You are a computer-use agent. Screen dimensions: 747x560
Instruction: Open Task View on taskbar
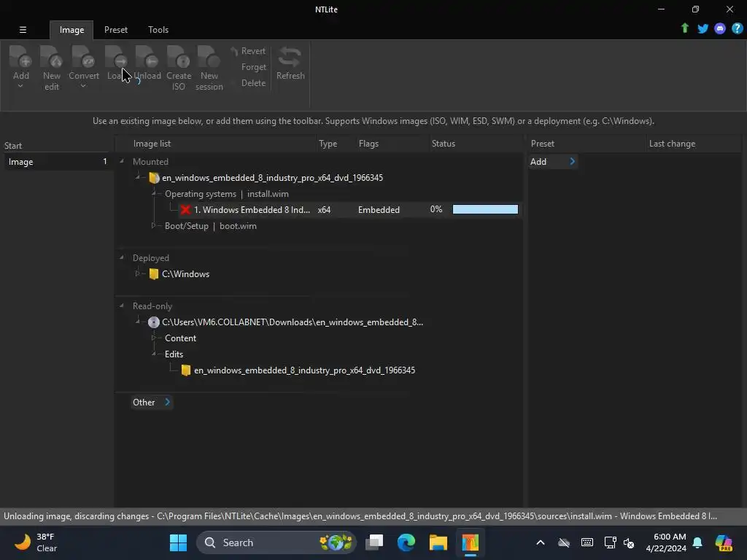point(374,542)
